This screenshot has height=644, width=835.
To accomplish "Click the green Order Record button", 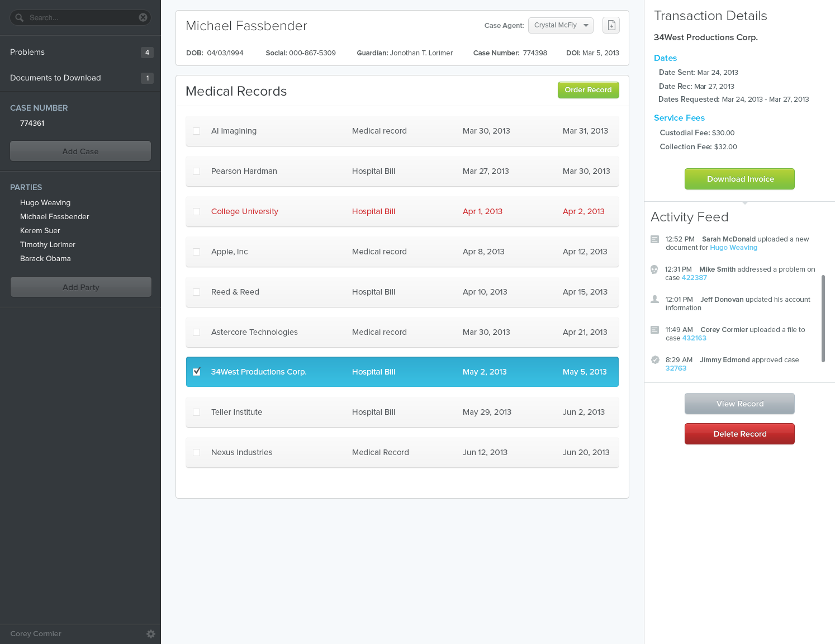I will (x=588, y=90).
